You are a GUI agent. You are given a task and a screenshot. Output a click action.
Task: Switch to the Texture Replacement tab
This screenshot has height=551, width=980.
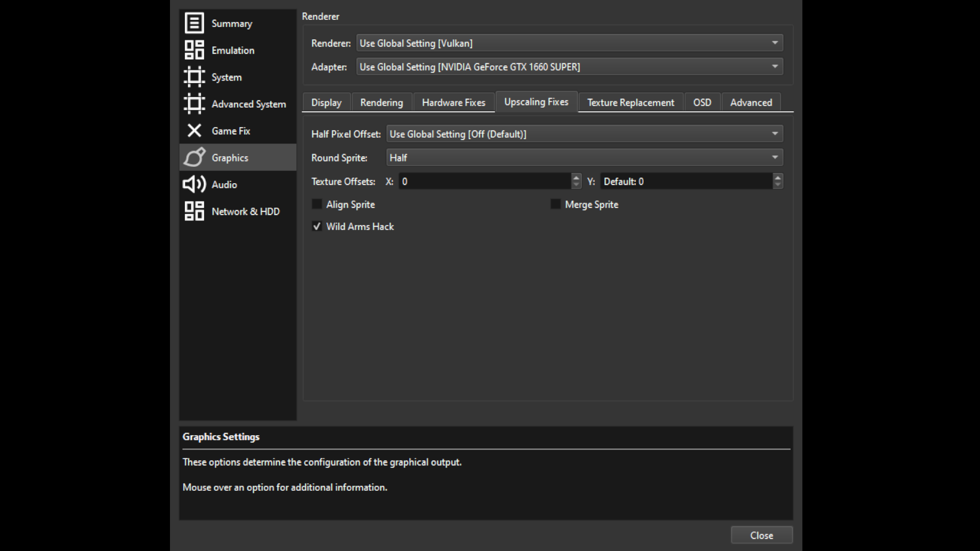(x=630, y=102)
